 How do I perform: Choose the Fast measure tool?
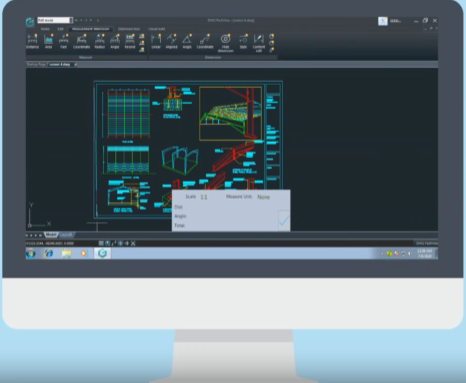click(x=63, y=42)
